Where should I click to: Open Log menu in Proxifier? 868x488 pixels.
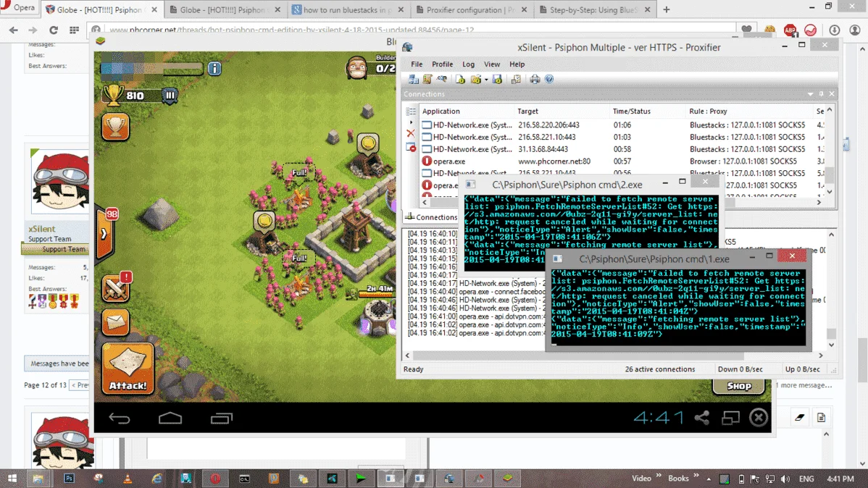[x=468, y=64]
